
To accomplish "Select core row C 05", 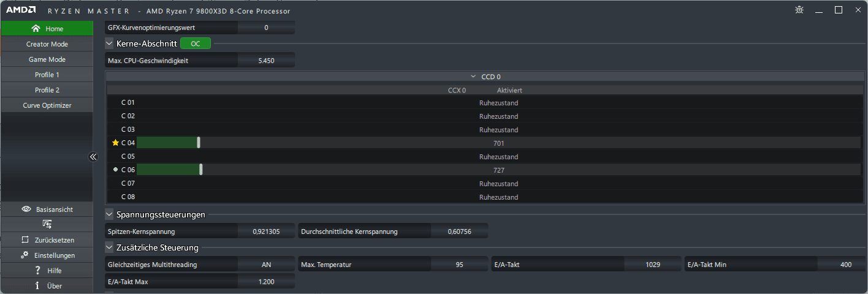I will point(484,157).
